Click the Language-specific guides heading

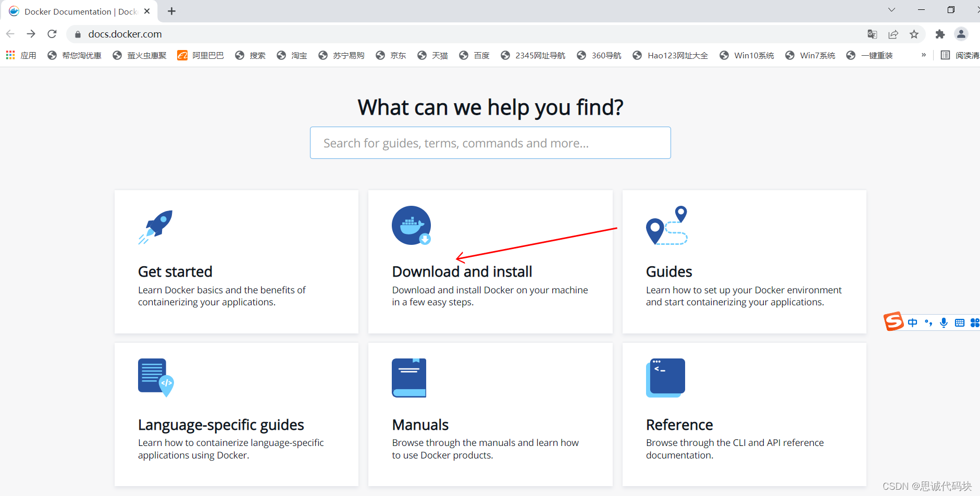pyautogui.click(x=221, y=425)
